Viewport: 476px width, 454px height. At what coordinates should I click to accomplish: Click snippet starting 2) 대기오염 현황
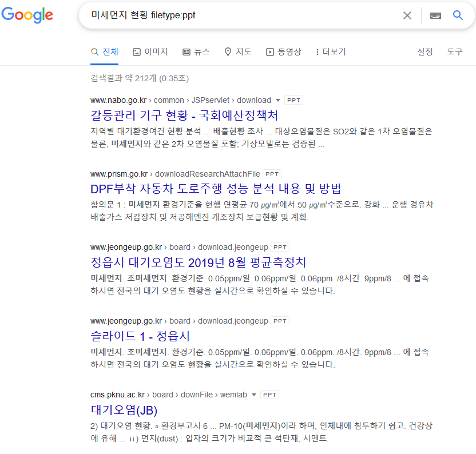[x=261, y=432]
